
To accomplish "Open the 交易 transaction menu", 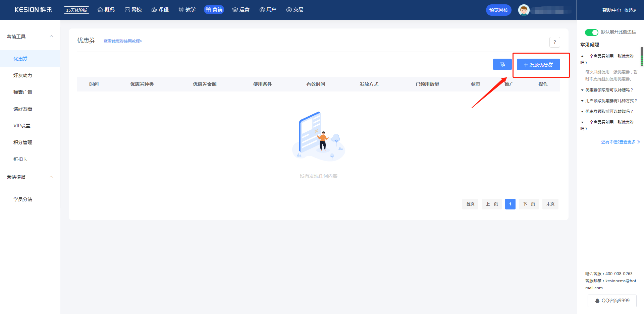I will tap(295, 10).
